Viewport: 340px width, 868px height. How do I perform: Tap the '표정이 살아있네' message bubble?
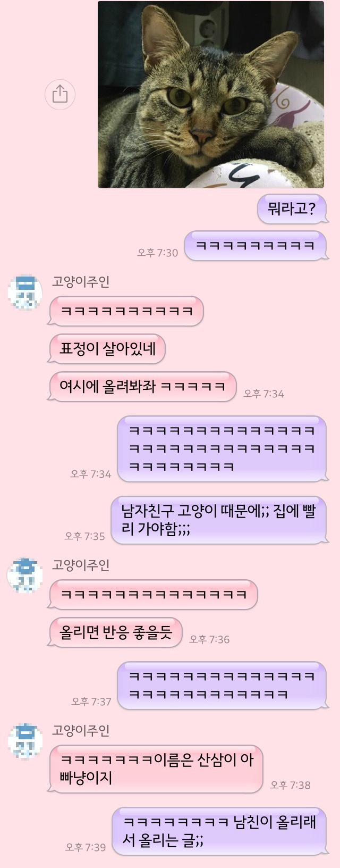[x=107, y=349]
